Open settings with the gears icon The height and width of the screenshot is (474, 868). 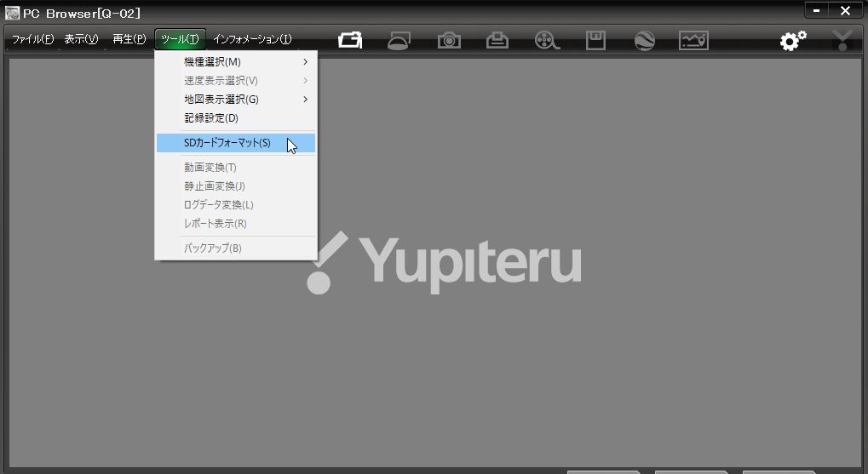[793, 40]
